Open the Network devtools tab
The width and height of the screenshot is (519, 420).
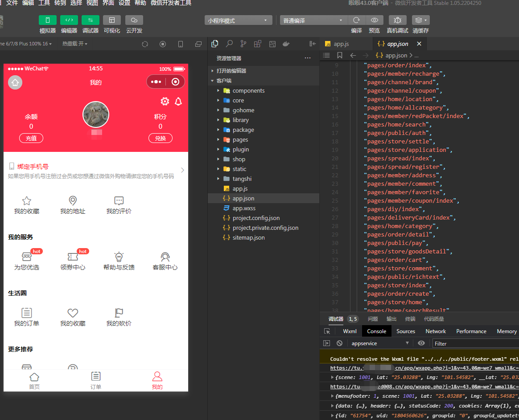point(436,331)
